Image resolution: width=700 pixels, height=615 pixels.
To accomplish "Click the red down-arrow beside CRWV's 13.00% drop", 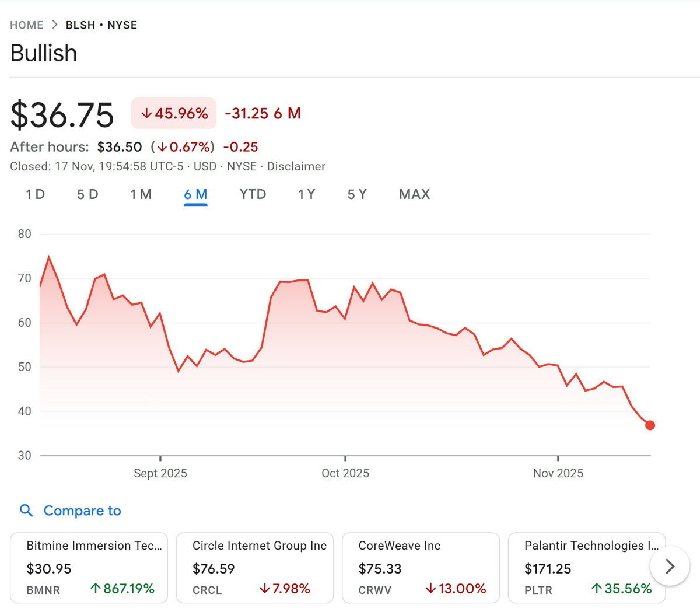I will click(430, 589).
